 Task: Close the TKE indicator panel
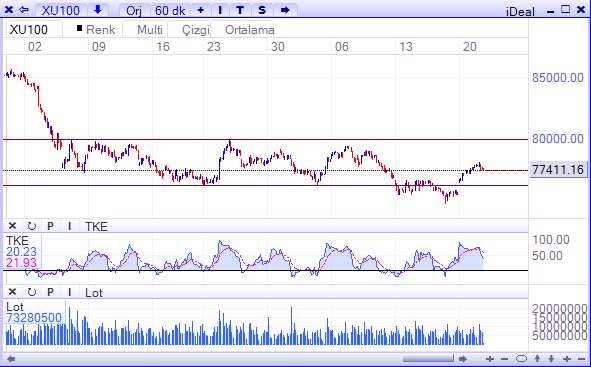[12, 226]
